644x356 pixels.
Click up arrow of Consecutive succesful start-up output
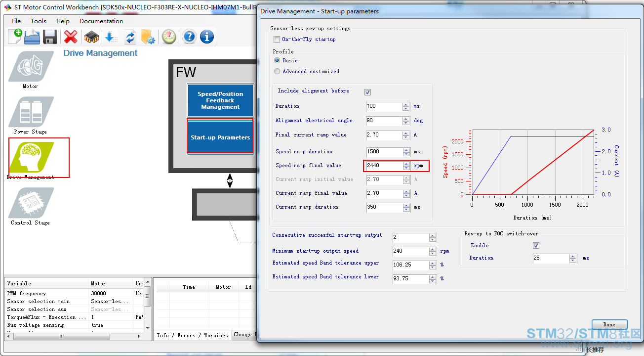433,235
